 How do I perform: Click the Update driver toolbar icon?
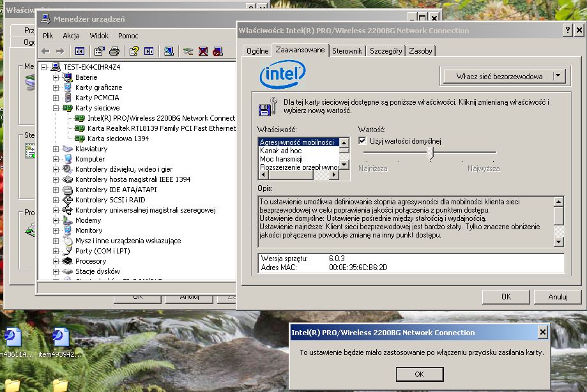click(169, 51)
